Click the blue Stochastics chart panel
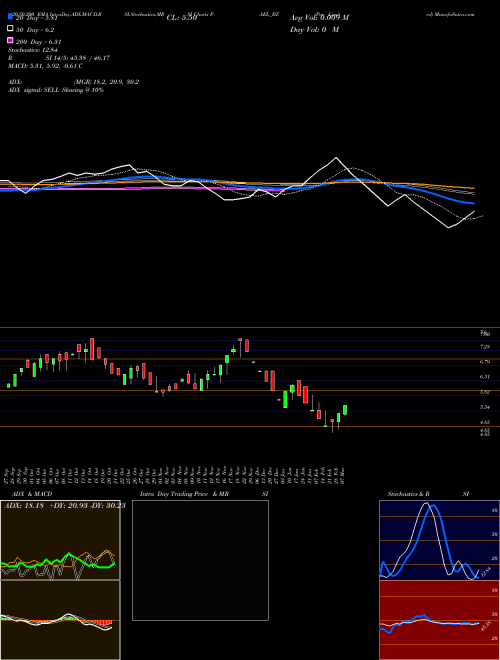500x660 pixels. click(x=439, y=540)
